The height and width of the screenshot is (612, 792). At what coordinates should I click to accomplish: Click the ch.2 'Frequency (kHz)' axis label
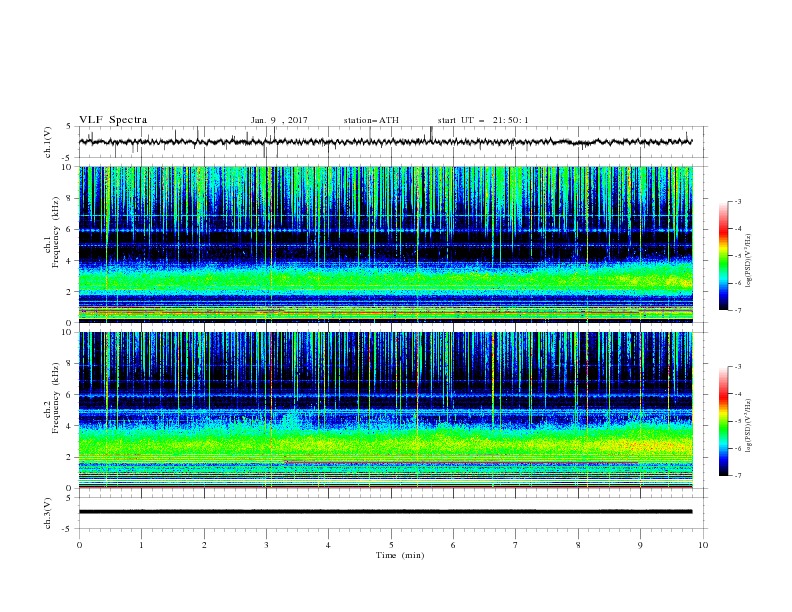pos(56,398)
